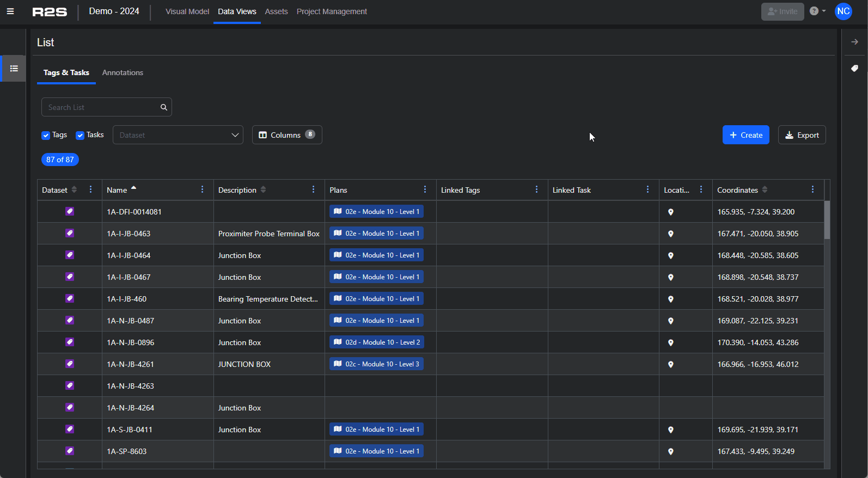Viewport: 868px width, 478px height.
Task: Click tag icon for row 1A-DFI-0014081
Action: 70,211
